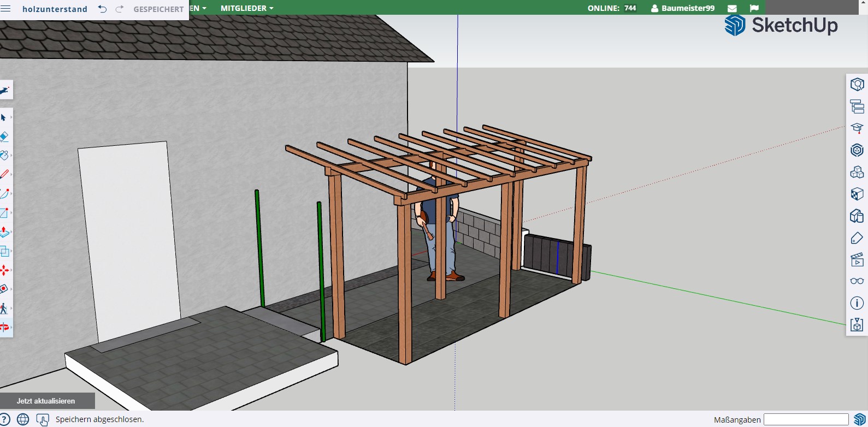This screenshot has height=427, width=868.
Task: Click the Jetzt aktualisieren button
Action: tap(46, 401)
